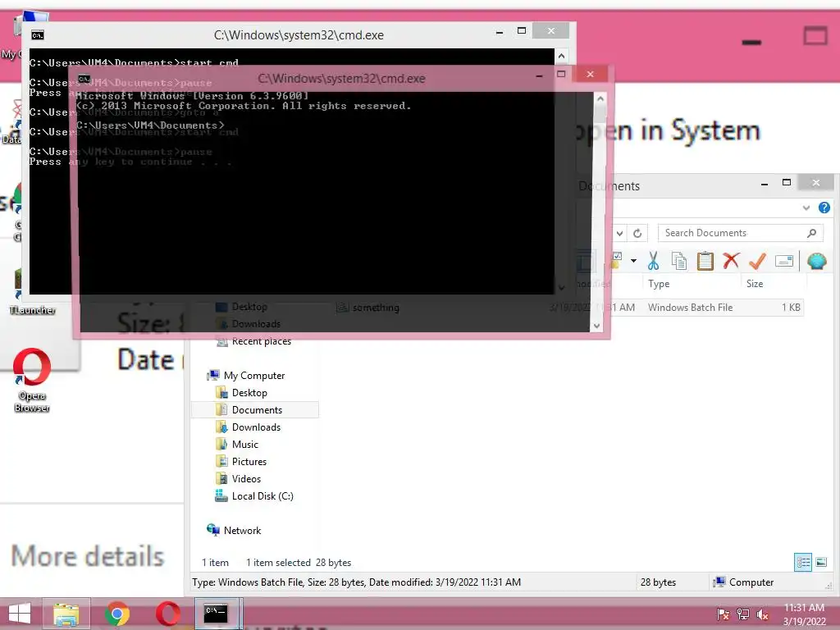
Task: Open the Start button on taskbar
Action: pyautogui.click(x=20, y=614)
